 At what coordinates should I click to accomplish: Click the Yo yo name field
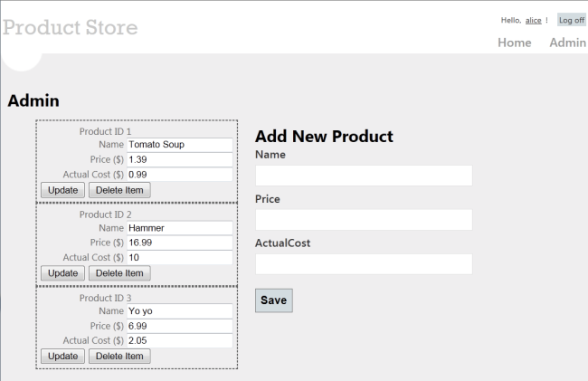coord(179,311)
